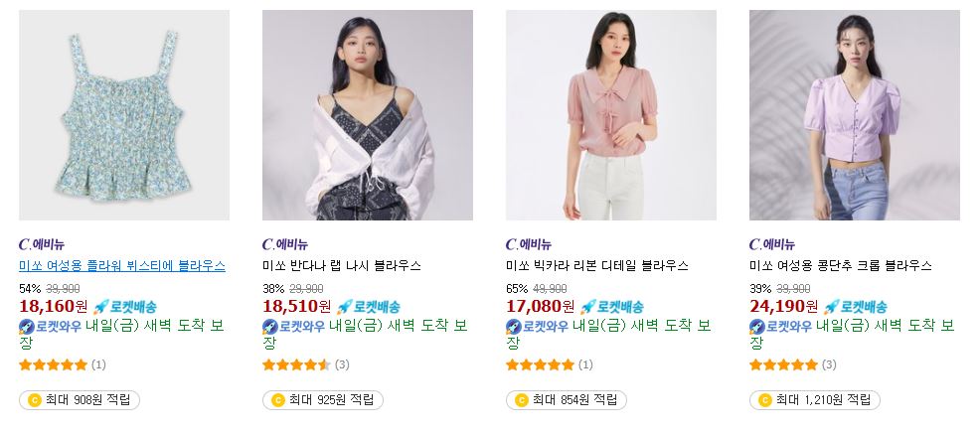Click the C.에비뉴 logo above the lavender blouse
Image resolution: width=980 pixels, height=433 pixels.
click(x=772, y=244)
